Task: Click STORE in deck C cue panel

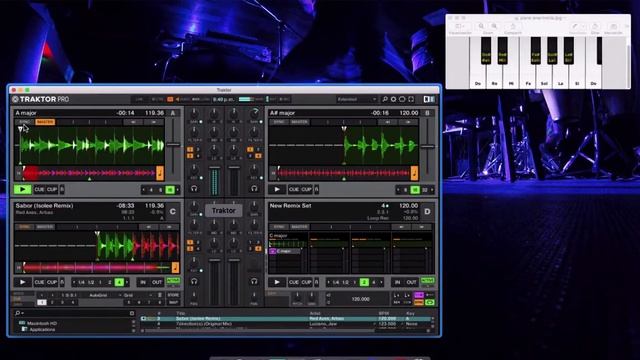Action: pos(173,295)
